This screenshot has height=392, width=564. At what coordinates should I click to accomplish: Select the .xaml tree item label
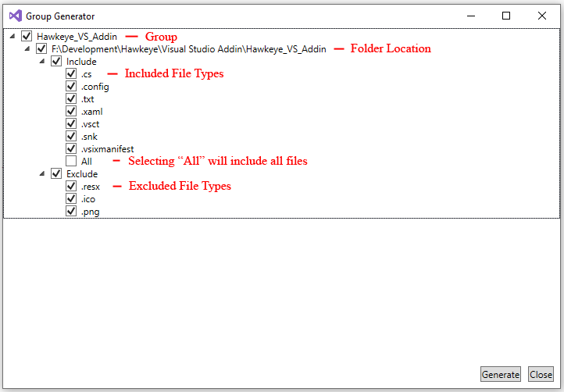[91, 111]
